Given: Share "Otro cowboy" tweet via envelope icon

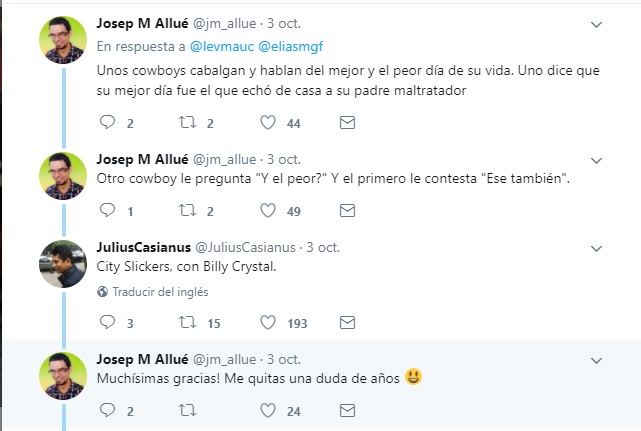Looking at the screenshot, I should [347, 211].
